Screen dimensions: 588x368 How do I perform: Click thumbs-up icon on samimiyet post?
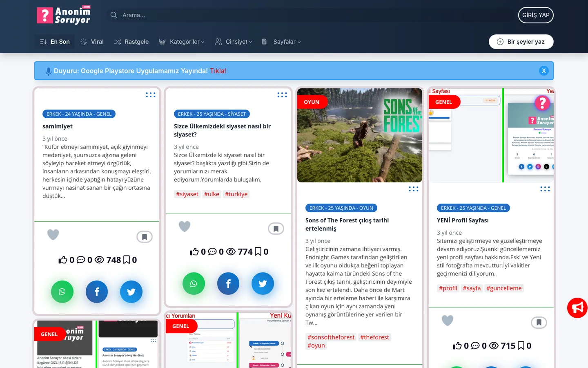tap(63, 260)
